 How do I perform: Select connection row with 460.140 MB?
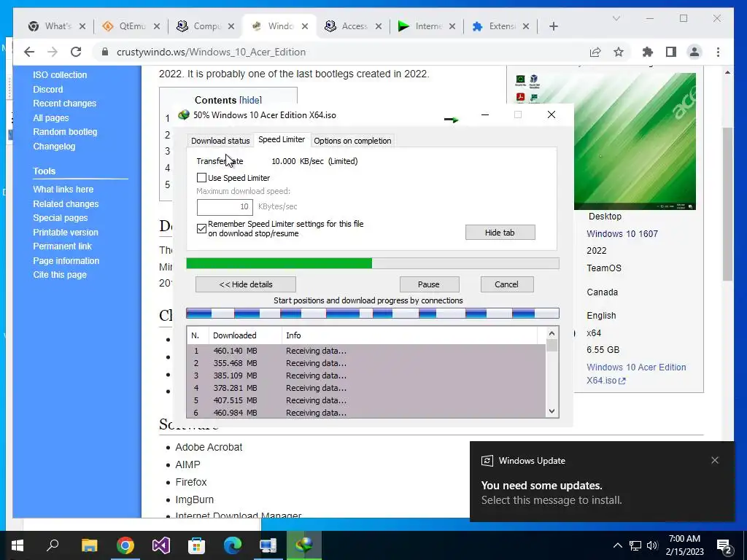366,351
